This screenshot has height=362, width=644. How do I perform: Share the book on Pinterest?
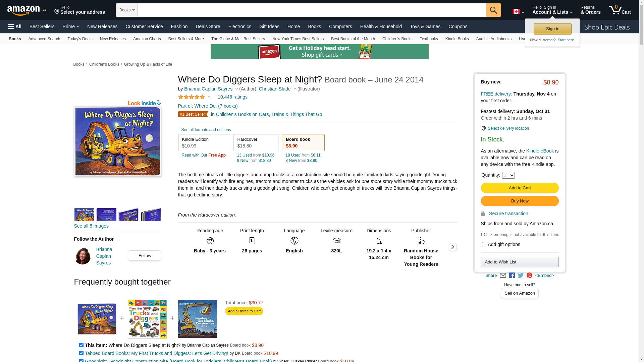[529, 276]
